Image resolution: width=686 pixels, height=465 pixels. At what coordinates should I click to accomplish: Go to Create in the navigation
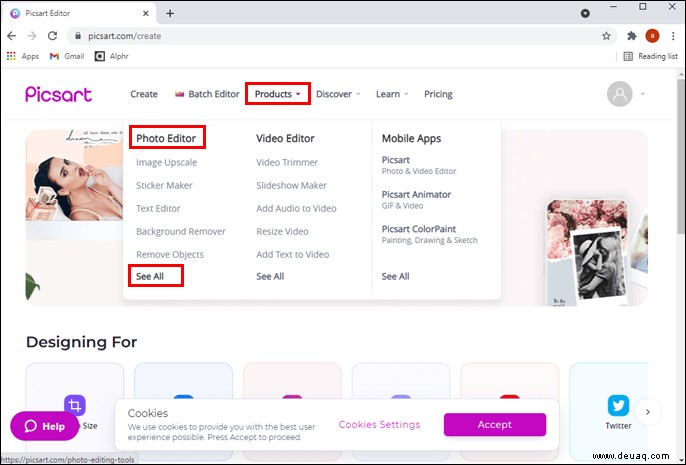(x=144, y=94)
